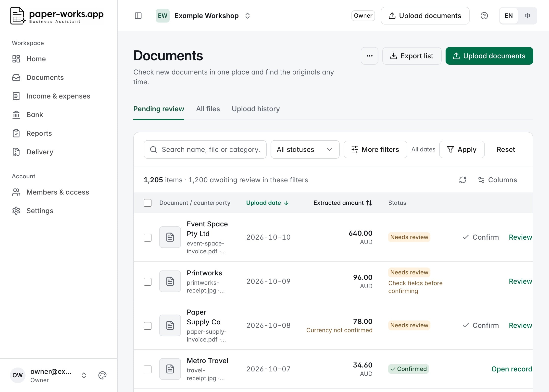The height and width of the screenshot is (392, 549).
Task: Select the Paper Supply Co row checkbox
Action: click(148, 326)
